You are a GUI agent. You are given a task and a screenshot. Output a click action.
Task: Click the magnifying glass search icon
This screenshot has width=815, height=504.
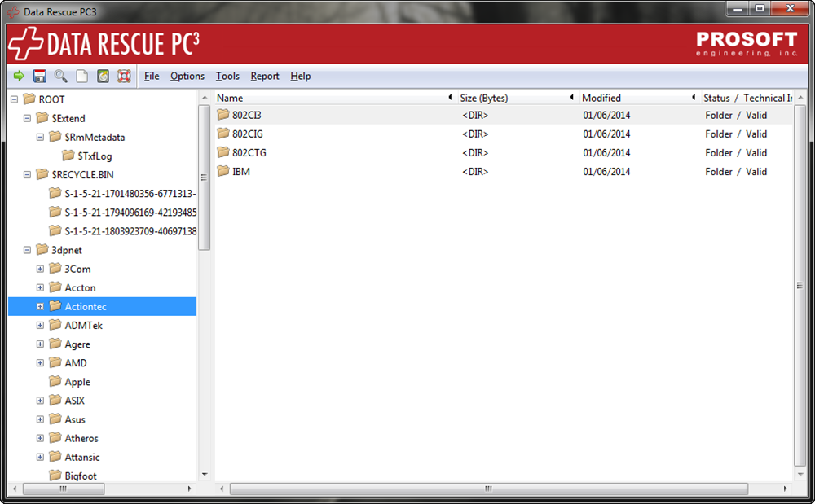[61, 77]
